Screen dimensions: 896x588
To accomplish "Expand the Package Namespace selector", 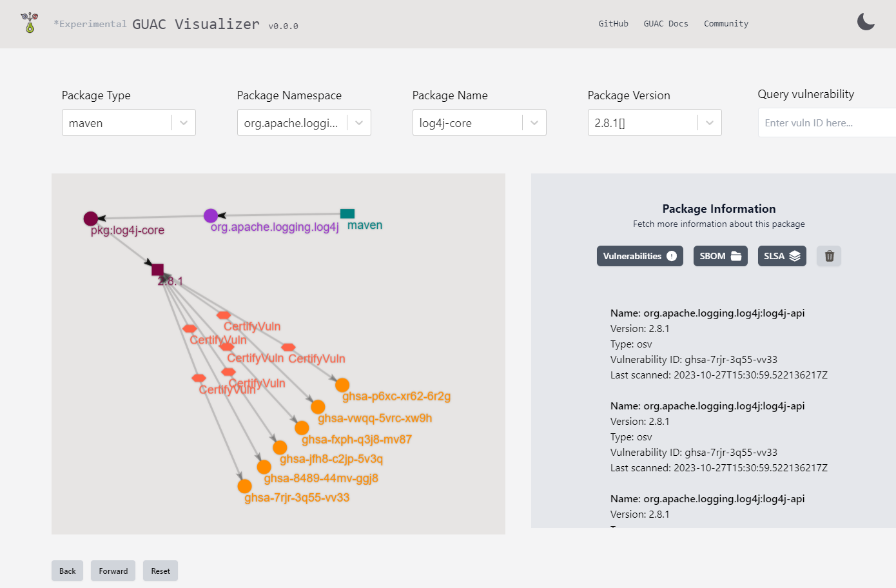I will 358,122.
